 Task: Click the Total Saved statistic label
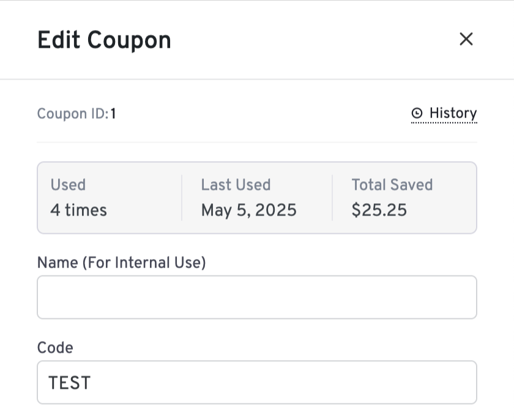(x=392, y=184)
